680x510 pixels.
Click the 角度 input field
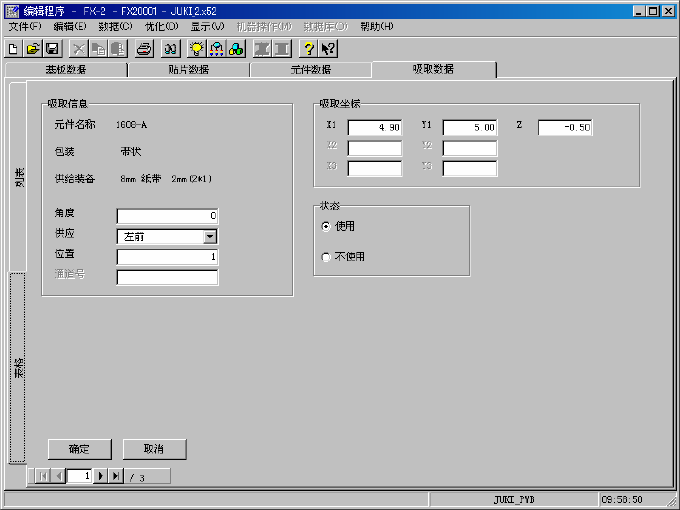167,216
